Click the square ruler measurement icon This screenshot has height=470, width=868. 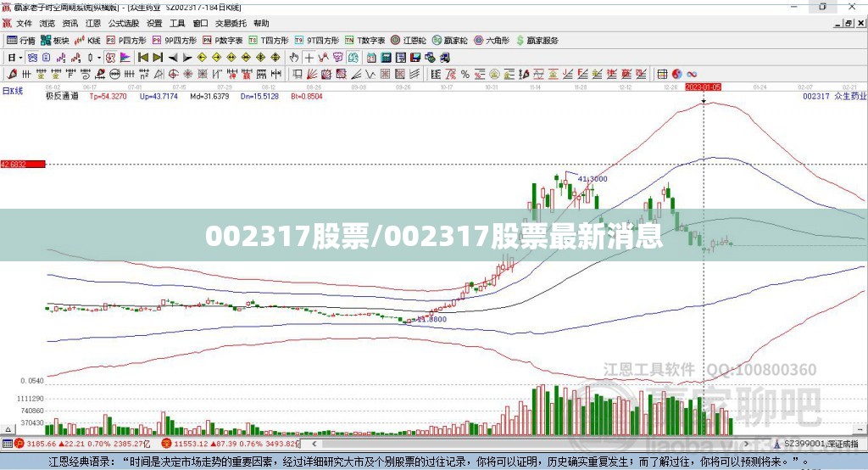click(x=297, y=74)
